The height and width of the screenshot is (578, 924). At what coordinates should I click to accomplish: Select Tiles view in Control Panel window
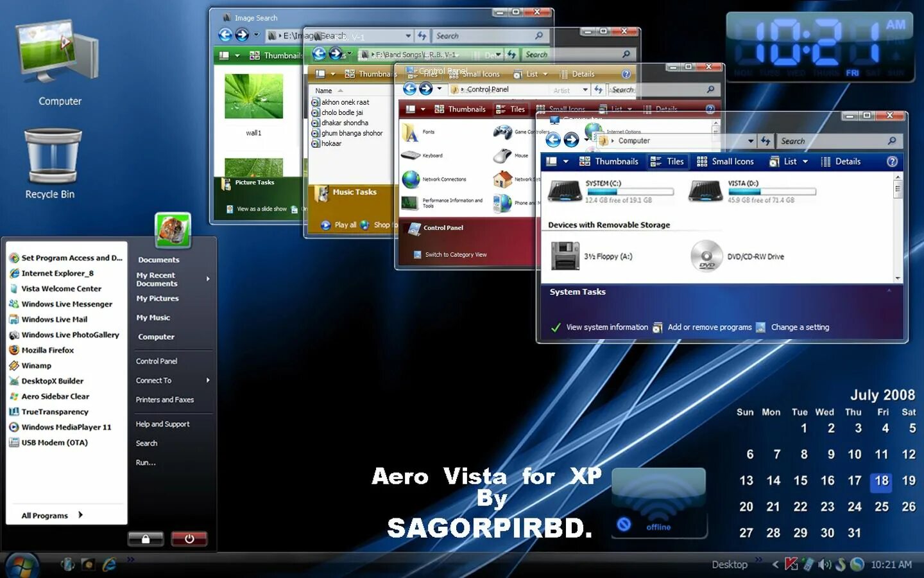pyautogui.click(x=510, y=109)
